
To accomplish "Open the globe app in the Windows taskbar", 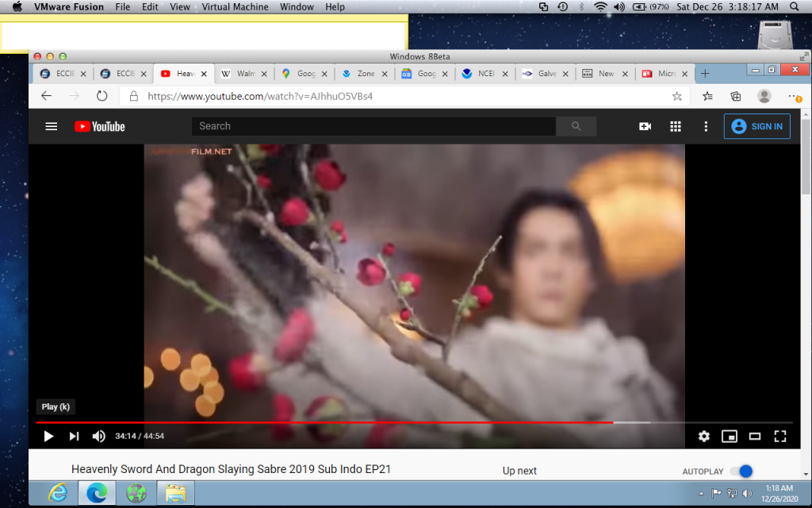I will pyautogui.click(x=136, y=492).
